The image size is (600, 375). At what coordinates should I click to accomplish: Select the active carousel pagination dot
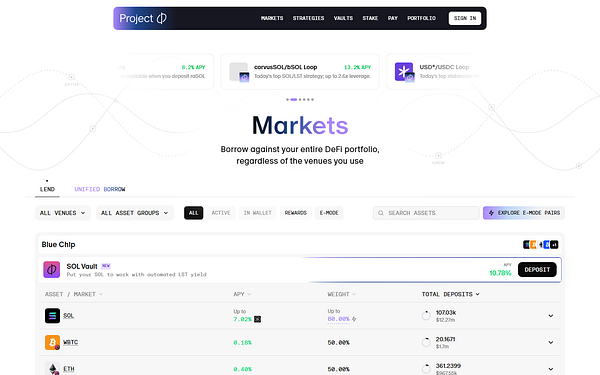tap(293, 99)
